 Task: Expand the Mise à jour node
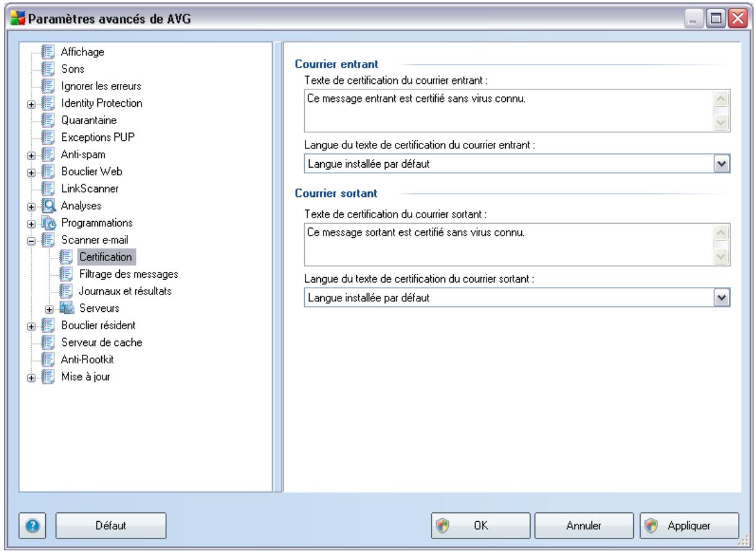click(31, 376)
